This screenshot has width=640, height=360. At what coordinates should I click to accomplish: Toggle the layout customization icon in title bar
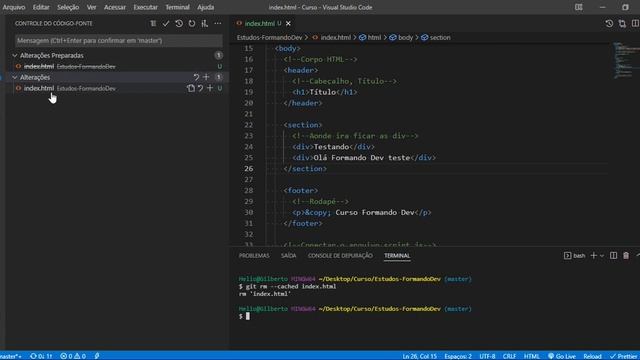(x=579, y=7)
